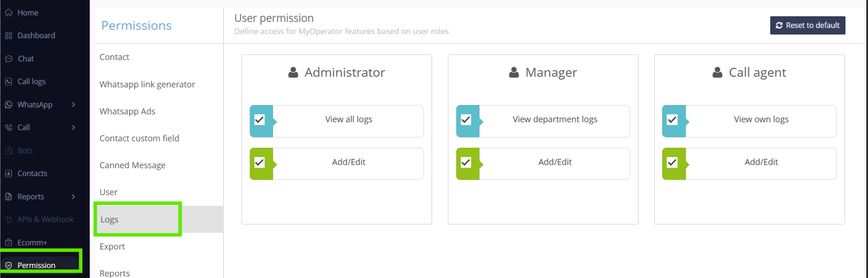Expand the WhatsApp submenu arrow
The image size is (868, 278).
click(73, 105)
